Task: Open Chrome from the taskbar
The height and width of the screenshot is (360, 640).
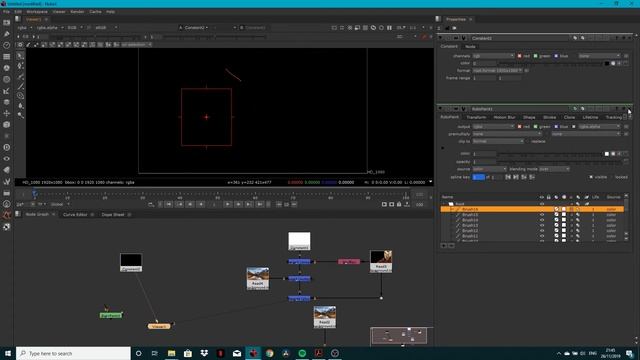Action: pos(269,353)
